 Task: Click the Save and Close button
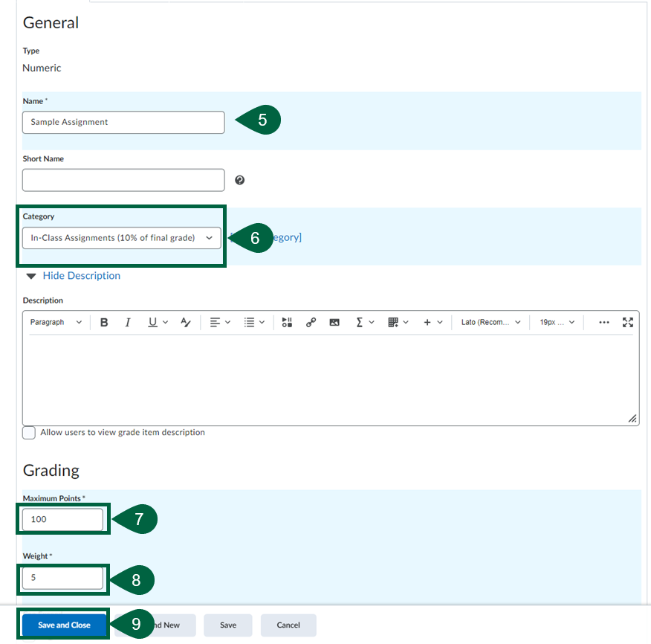(63, 625)
